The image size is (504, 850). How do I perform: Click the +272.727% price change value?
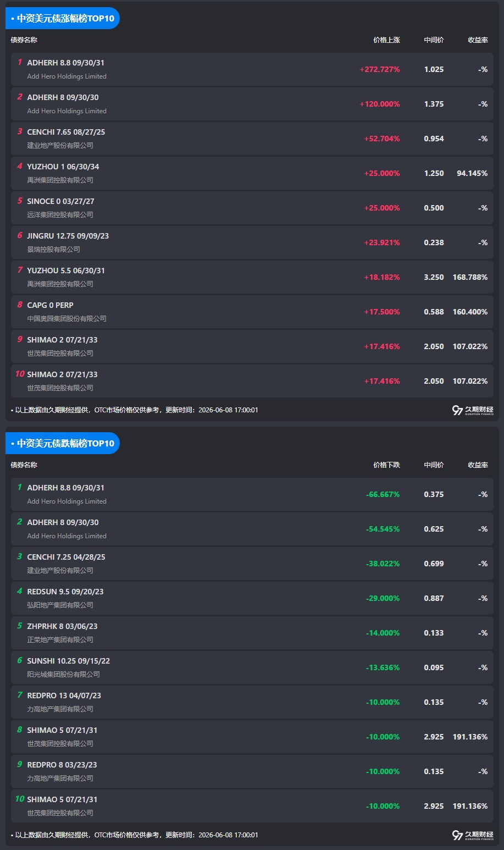point(380,69)
